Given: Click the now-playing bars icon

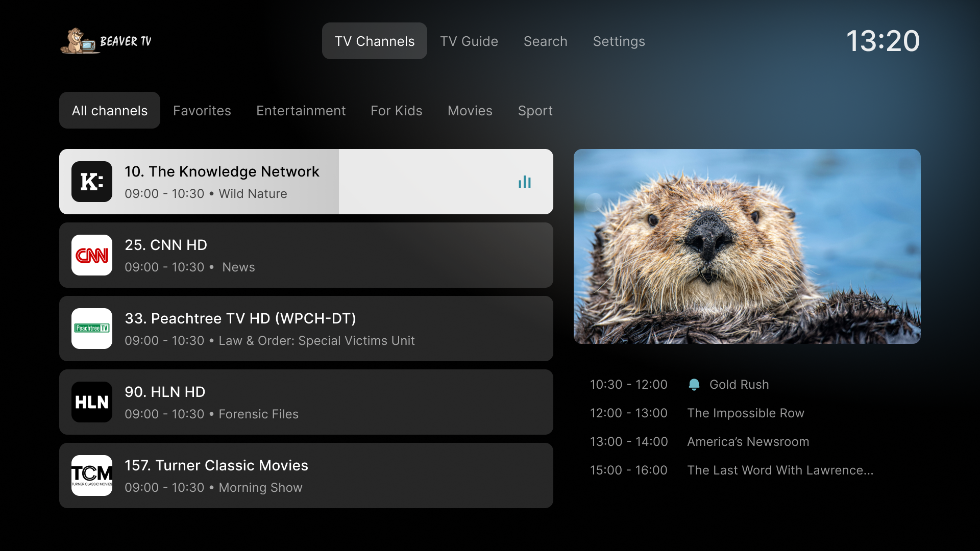Looking at the screenshot, I should click(525, 182).
